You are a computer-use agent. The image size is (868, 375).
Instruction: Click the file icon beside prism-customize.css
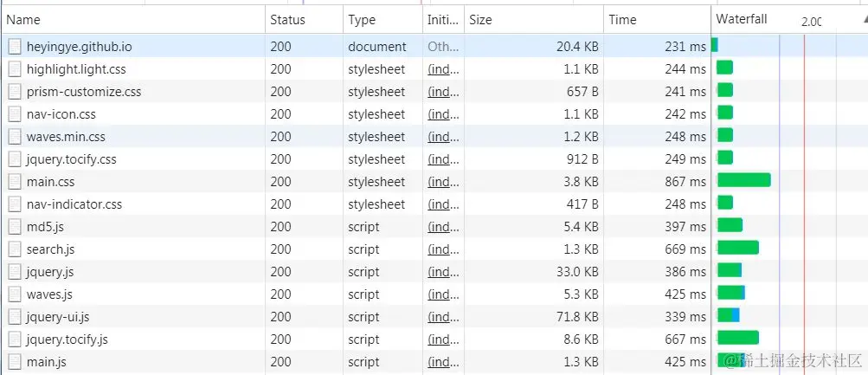coord(16,92)
